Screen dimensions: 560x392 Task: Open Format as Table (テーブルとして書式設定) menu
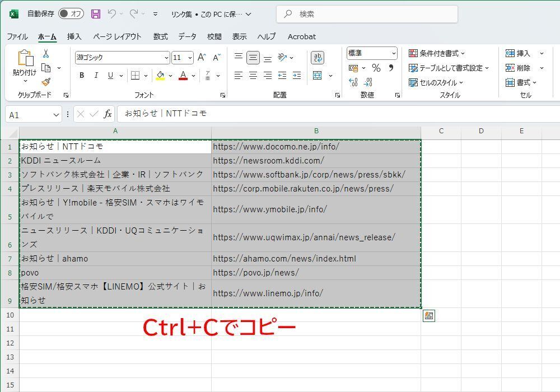pyautogui.click(x=449, y=68)
